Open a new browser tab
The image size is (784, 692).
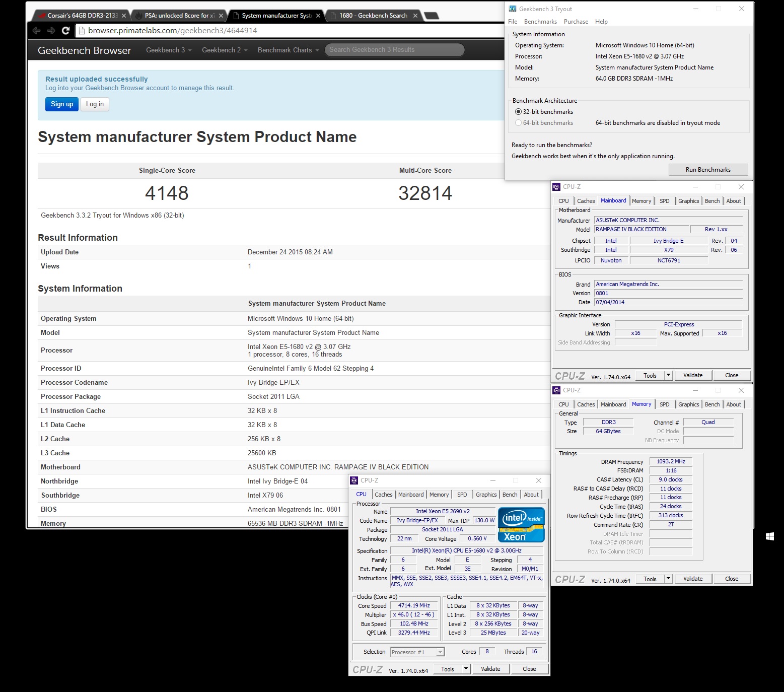click(x=432, y=16)
